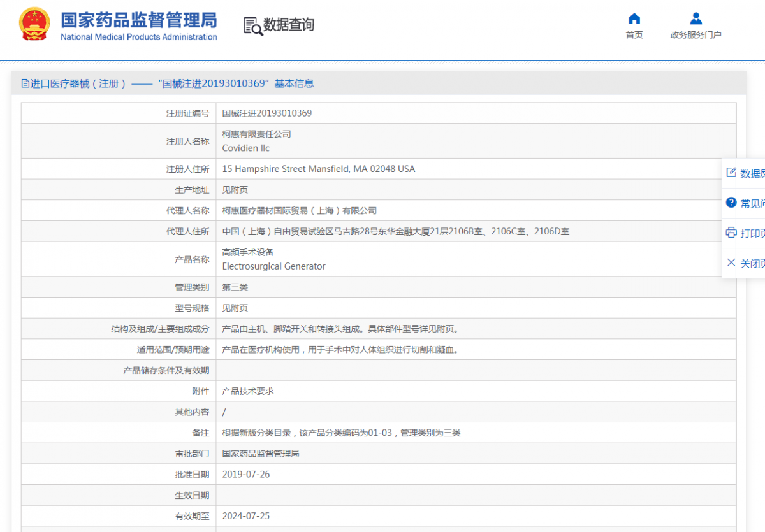
Task: Click the 注册人住所 label cell
Action: [x=119, y=169]
